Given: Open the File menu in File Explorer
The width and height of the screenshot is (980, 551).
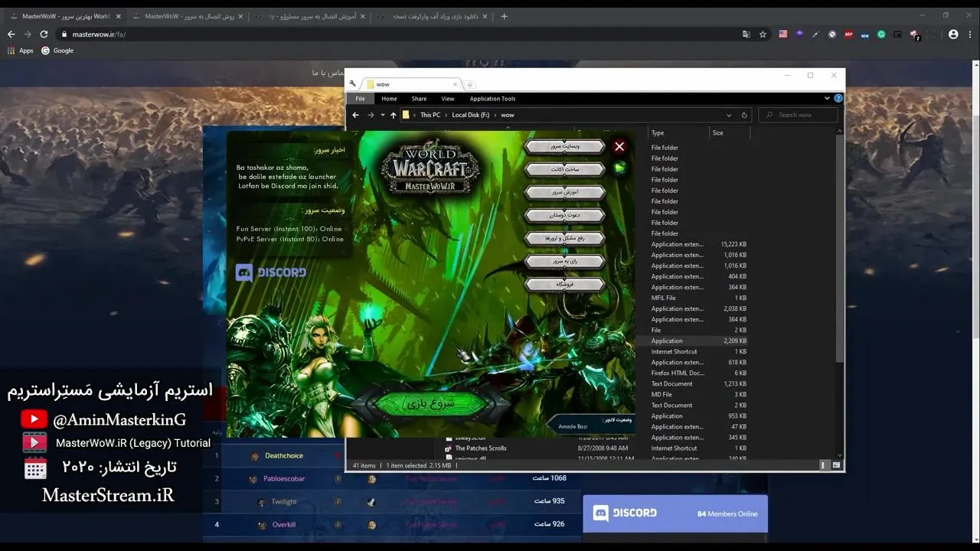Looking at the screenshot, I should pyautogui.click(x=360, y=99).
